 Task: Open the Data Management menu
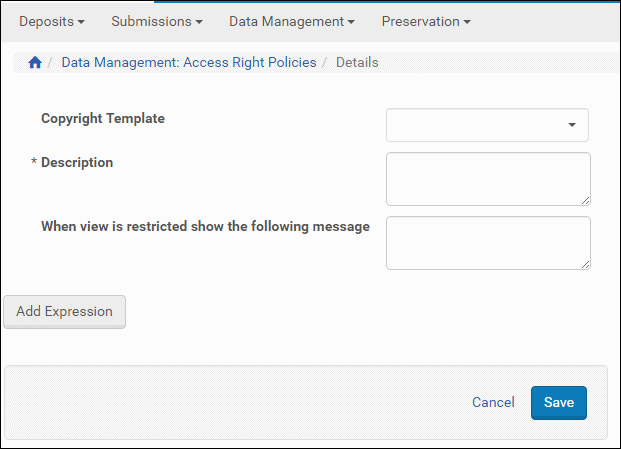[x=291, y=21]
